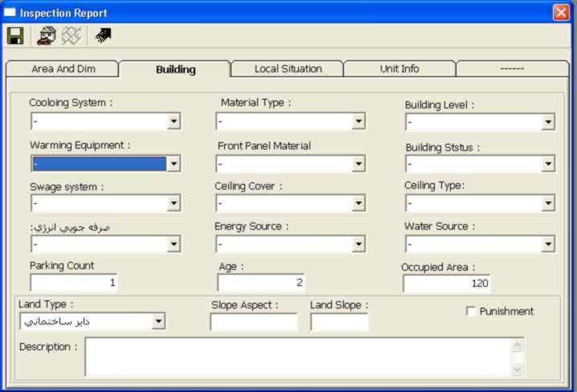
Task: Click the Water Source label
Action: click(x=440, y=227)
